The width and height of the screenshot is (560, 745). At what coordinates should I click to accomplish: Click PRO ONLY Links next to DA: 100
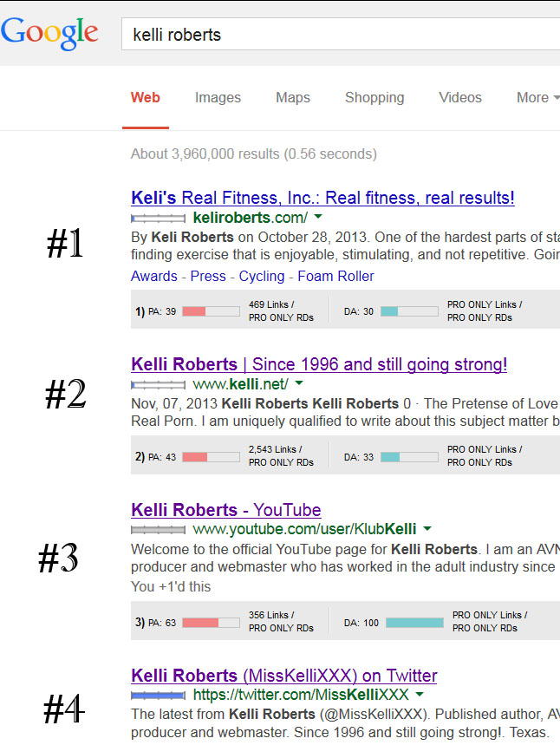490,615
